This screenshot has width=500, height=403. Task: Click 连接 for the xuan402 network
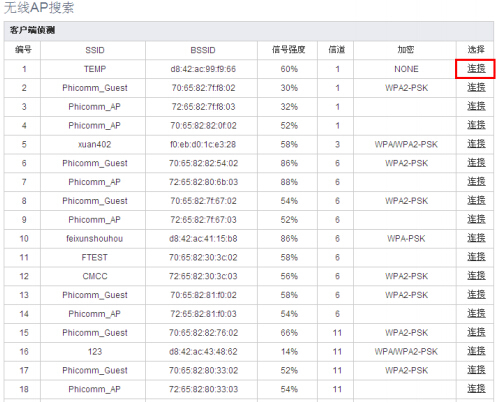coord(476,144)
